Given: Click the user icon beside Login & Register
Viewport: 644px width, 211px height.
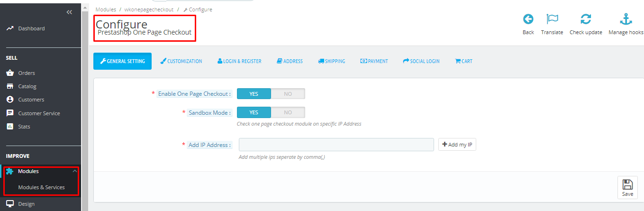Looking at the screenshot, I should (x=220, y=61).
